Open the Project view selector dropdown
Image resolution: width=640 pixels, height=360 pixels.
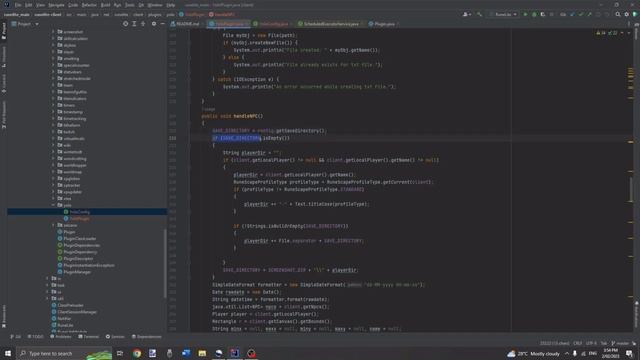[x=25, y=24]
